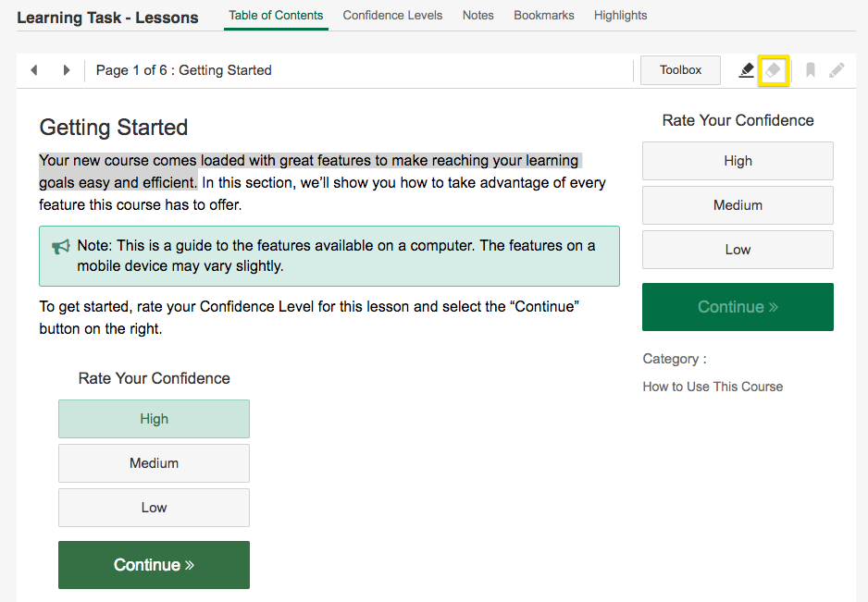Select the yellow-boxed eraser tool
Screen dimensions: 868x602
(774, 69)
